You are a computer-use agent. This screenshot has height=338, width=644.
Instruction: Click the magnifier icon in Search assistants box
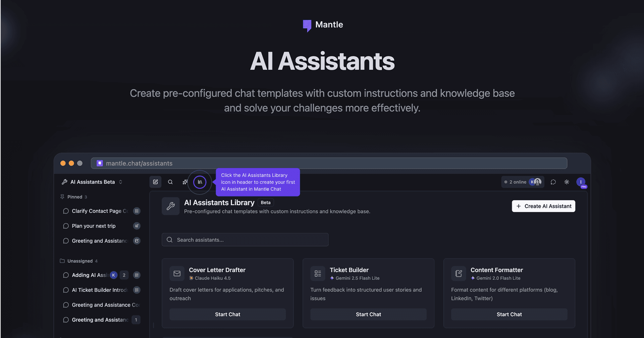coord(170,240)
